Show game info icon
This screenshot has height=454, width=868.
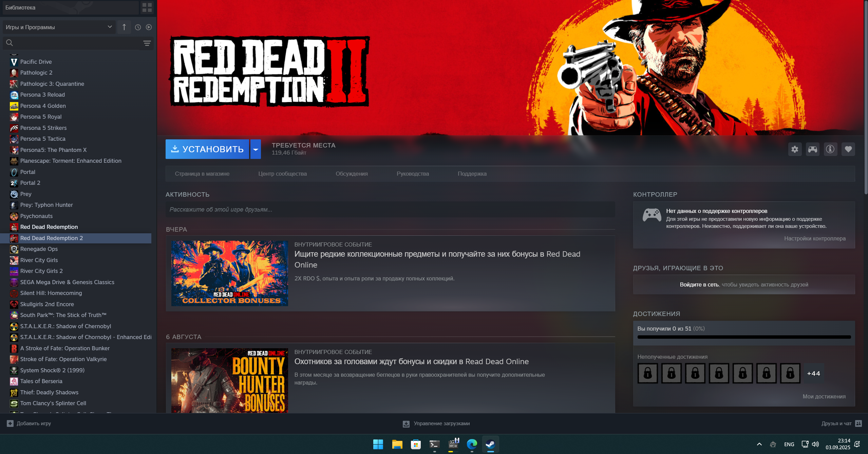(x=830, y=149)
